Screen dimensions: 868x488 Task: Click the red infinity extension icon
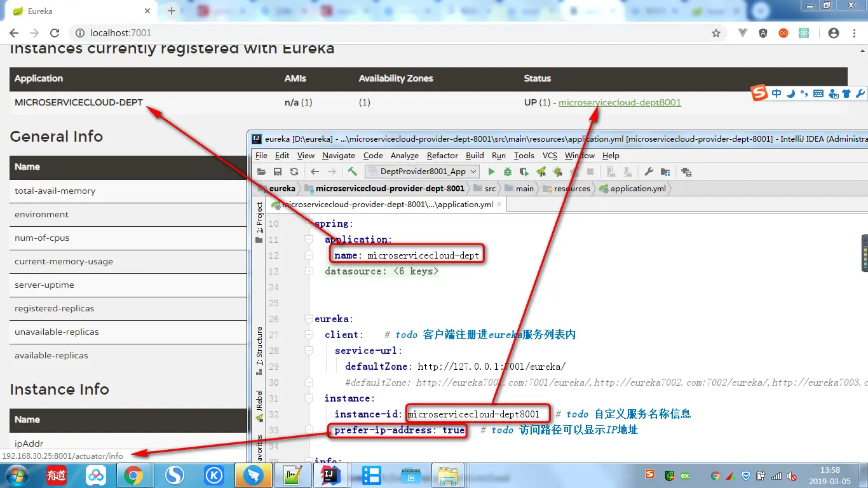tap(783, 33)
